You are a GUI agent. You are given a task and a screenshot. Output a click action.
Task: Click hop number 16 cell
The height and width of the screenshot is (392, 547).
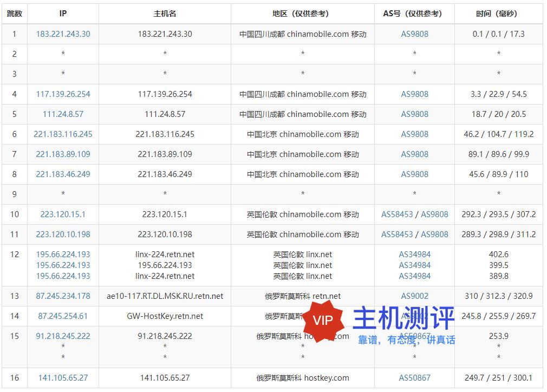point(14,378)
